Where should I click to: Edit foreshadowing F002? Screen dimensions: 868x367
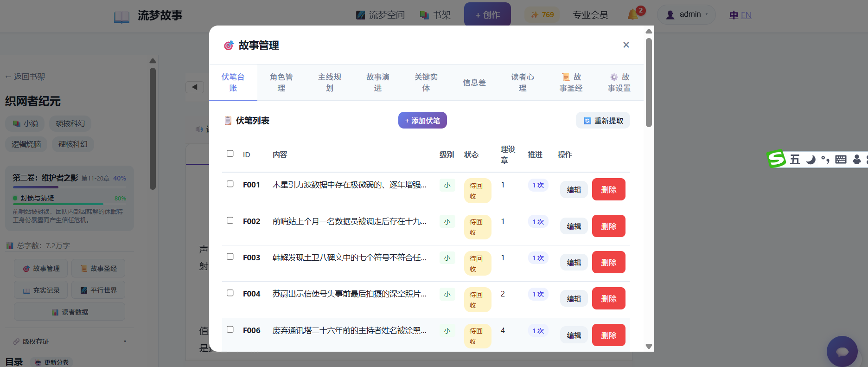click(x=574, y=226)
